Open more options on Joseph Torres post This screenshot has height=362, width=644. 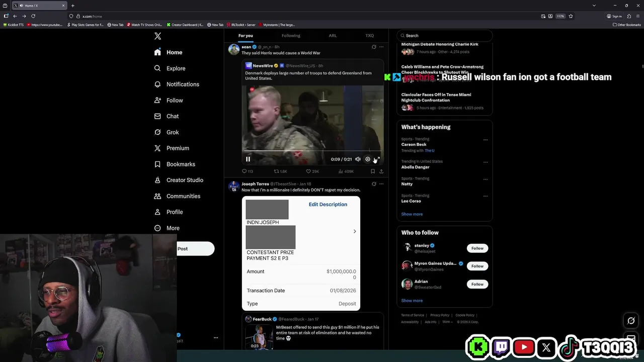pyautogui.click(x=381, y=184)
